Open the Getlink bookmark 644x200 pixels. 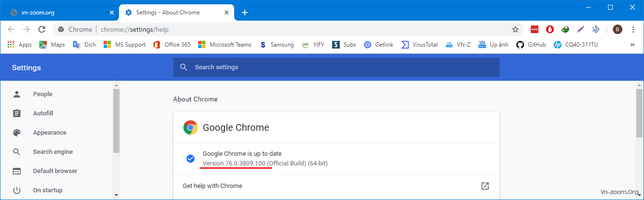[378, 45]
